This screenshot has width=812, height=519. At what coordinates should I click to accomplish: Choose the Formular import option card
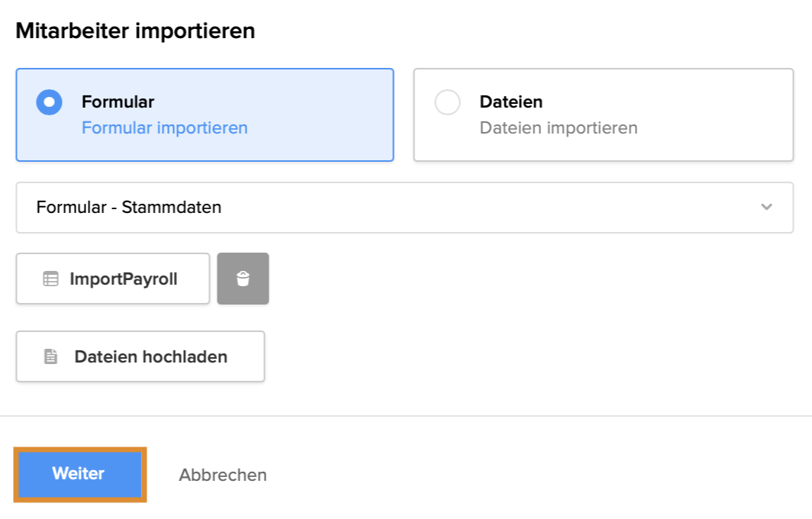tap(205, 114)
